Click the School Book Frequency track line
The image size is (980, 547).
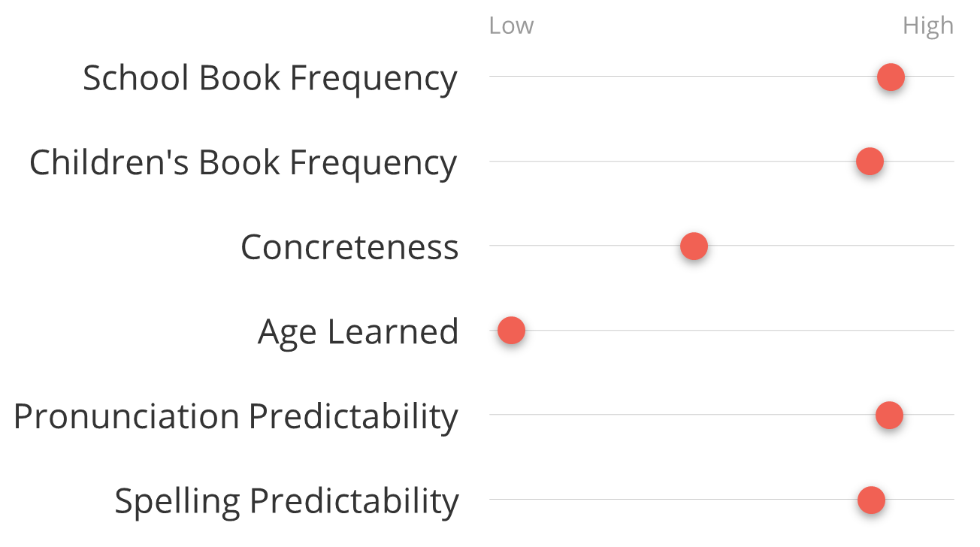721,77
